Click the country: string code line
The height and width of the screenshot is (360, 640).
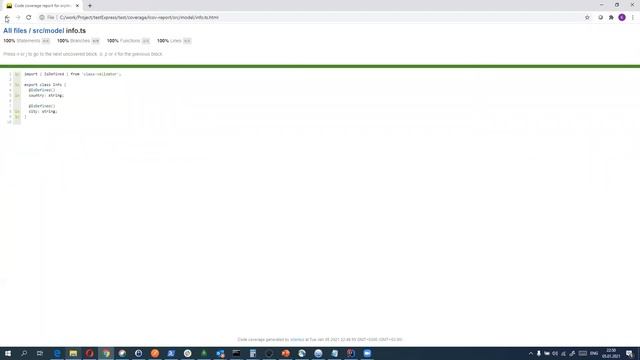pos(46,96)
